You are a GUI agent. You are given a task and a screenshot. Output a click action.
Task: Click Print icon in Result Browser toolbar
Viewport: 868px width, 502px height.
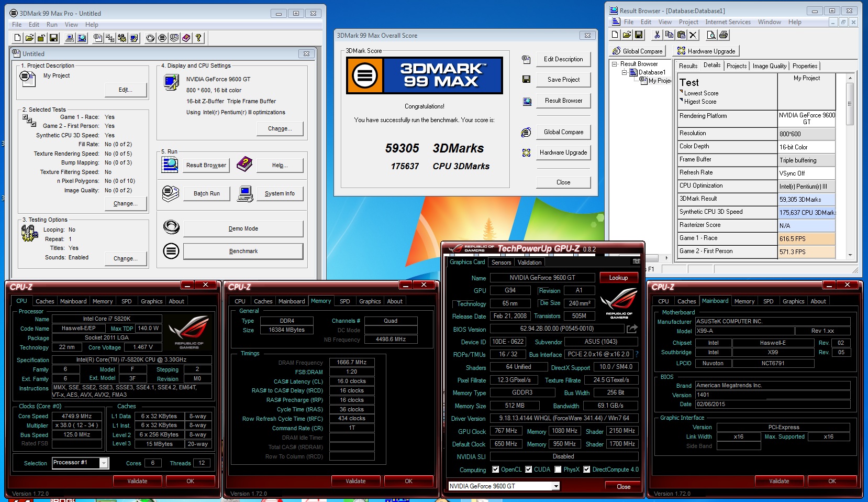point(724,35)
